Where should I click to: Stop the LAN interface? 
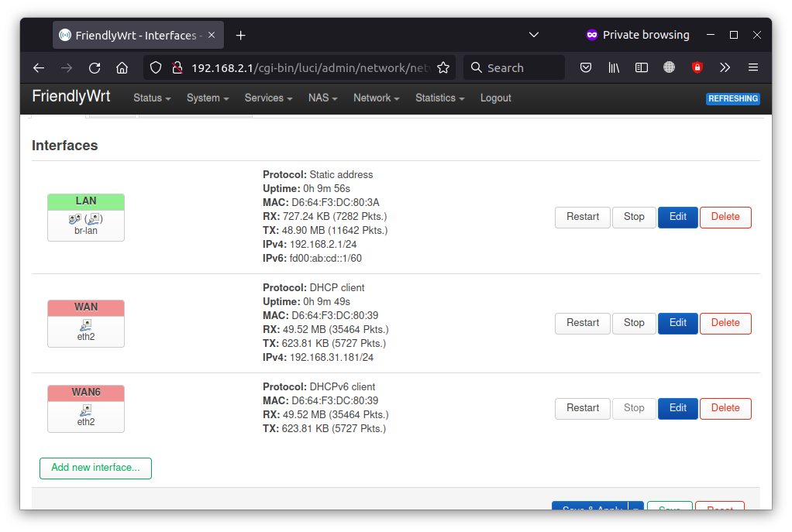634,217
